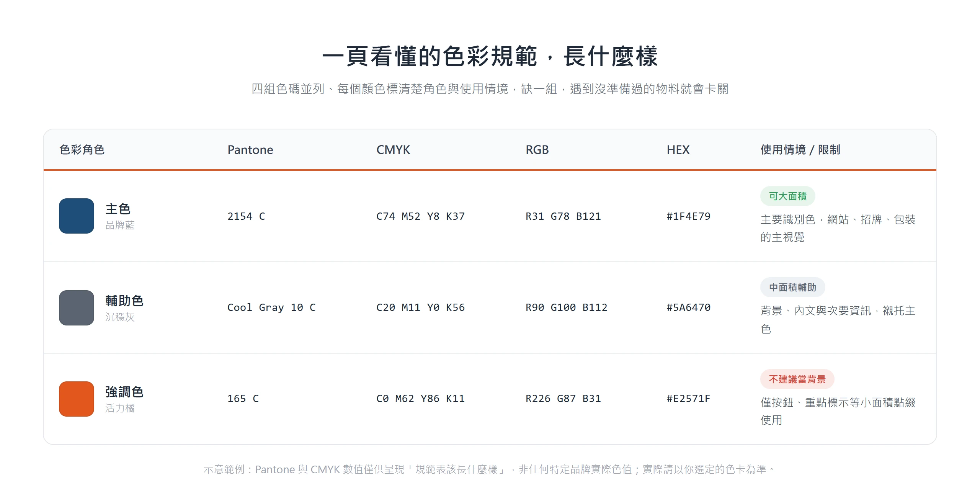Click the 品牌藍 sublabel
This screenshot has width=980, height=484.
click(120, 225)
